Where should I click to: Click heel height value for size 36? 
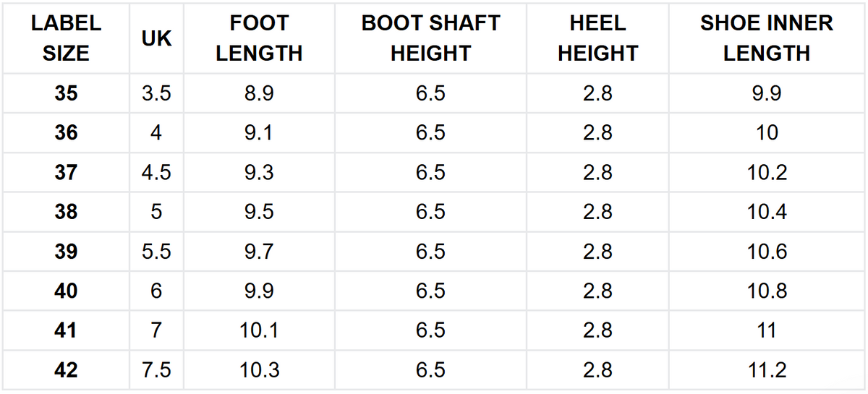point(597,133)
